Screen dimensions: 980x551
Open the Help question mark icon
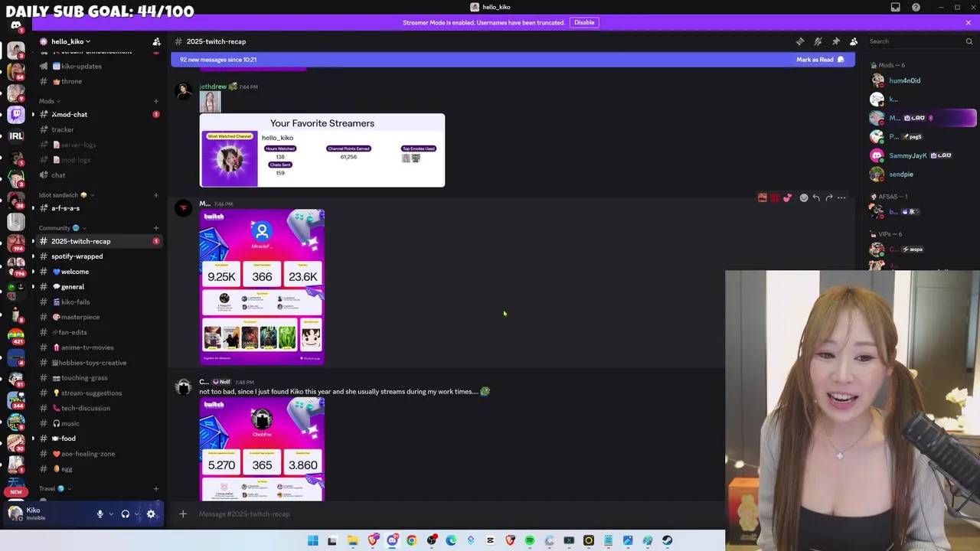(916, 7)
